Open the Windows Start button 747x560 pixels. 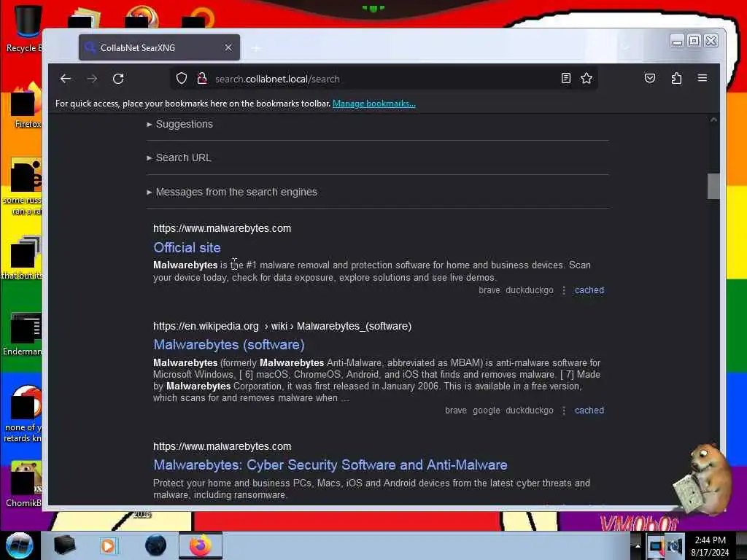click(x=20, y=545)
